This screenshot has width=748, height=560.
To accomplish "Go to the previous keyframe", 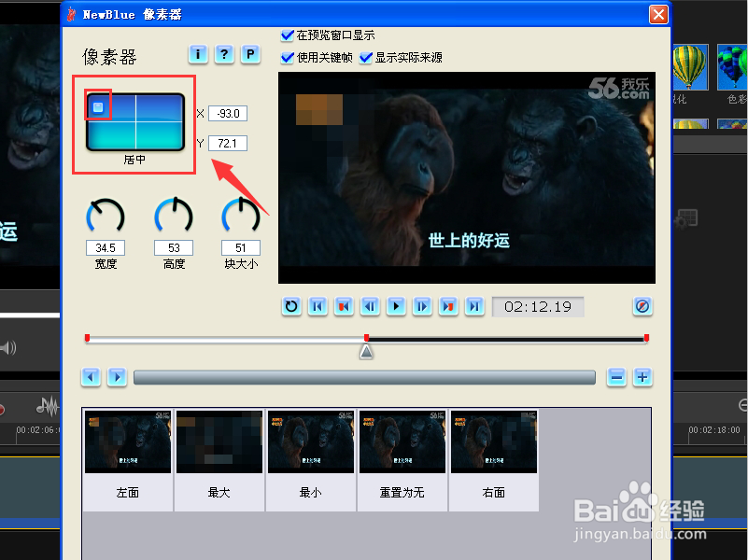I will (x=344, y=306).
